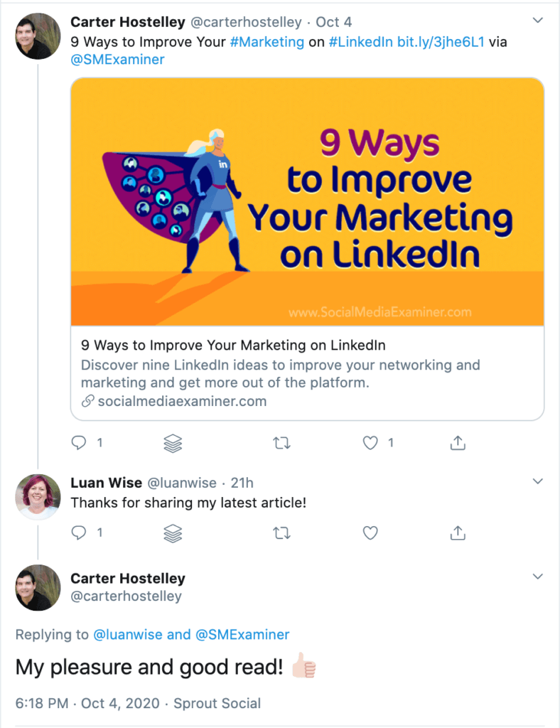Click the retweet icon on Carter's top tweet
The image size is (560, 728).
(281, 442)
